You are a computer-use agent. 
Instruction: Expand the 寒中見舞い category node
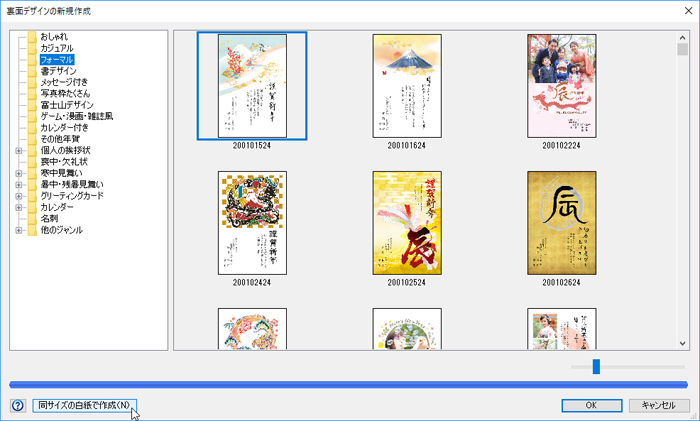click(x=18, y=174)
